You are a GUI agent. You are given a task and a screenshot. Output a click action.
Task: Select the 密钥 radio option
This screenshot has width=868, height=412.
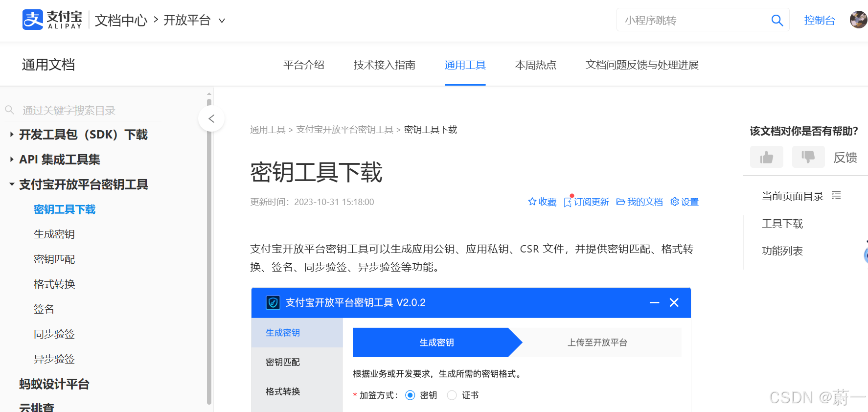click(x=410, y=395)
